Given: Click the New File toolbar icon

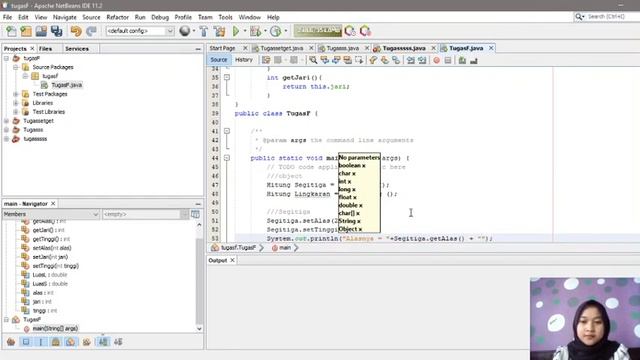Looking at the screenshot, I should click(x=11, y=31).
